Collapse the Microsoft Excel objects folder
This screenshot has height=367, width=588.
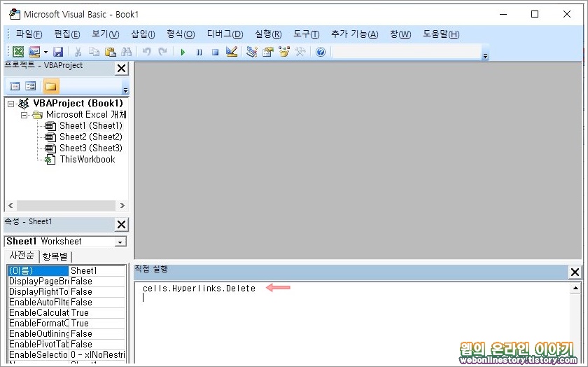(24, 115)
